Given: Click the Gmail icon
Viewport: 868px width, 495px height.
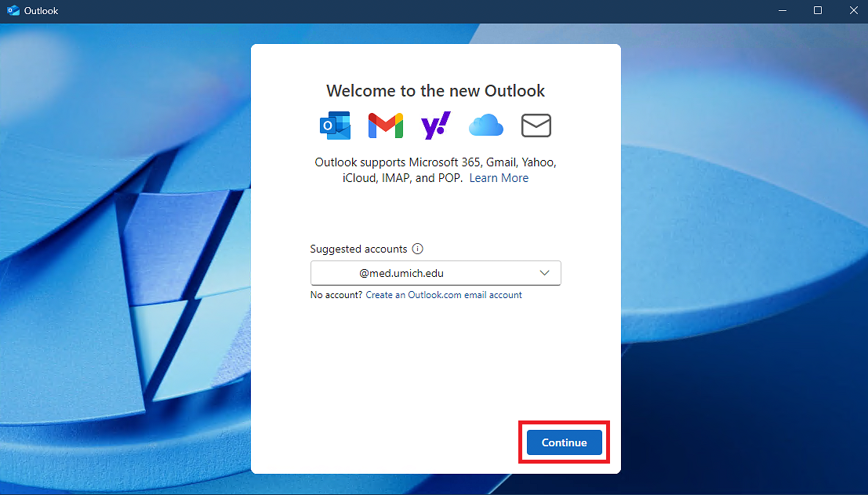Looking at the screenshot, I should [x=385, y=126].
